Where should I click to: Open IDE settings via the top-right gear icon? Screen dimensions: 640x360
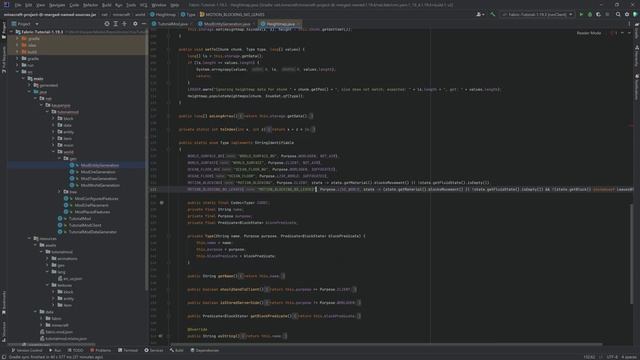[x=627, y=14]
